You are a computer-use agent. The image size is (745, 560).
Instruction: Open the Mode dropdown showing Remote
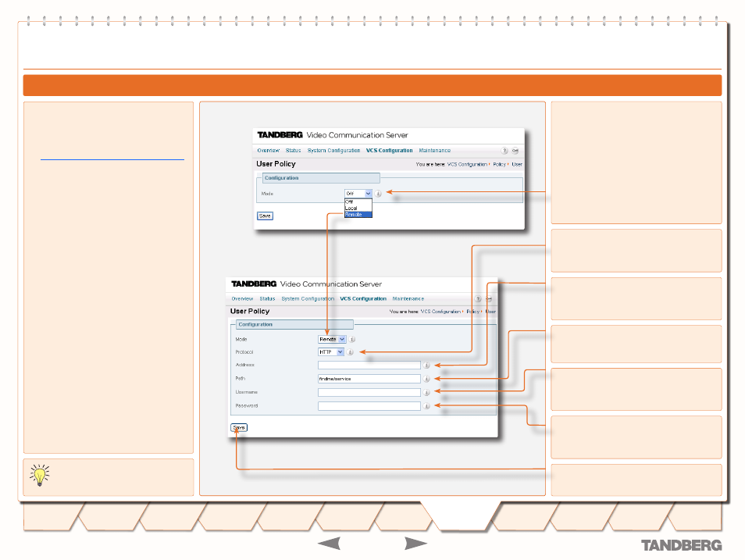[332, 340]
